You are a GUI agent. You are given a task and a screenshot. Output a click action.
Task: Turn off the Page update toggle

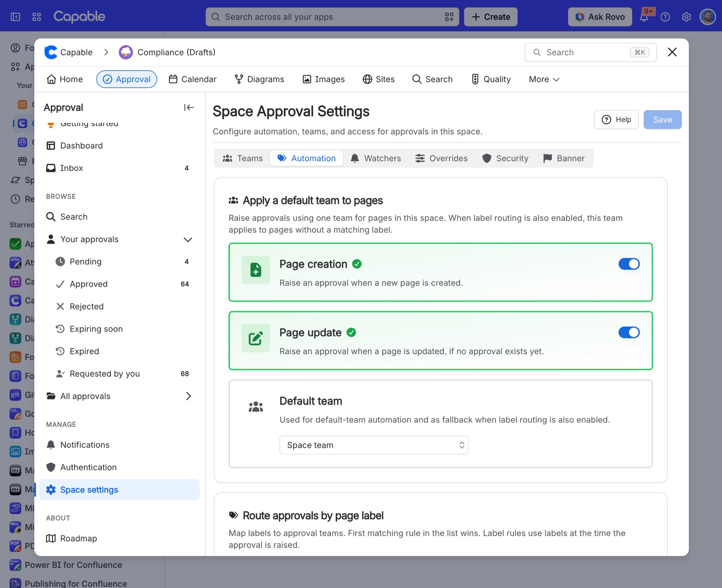tap(629, 333)
